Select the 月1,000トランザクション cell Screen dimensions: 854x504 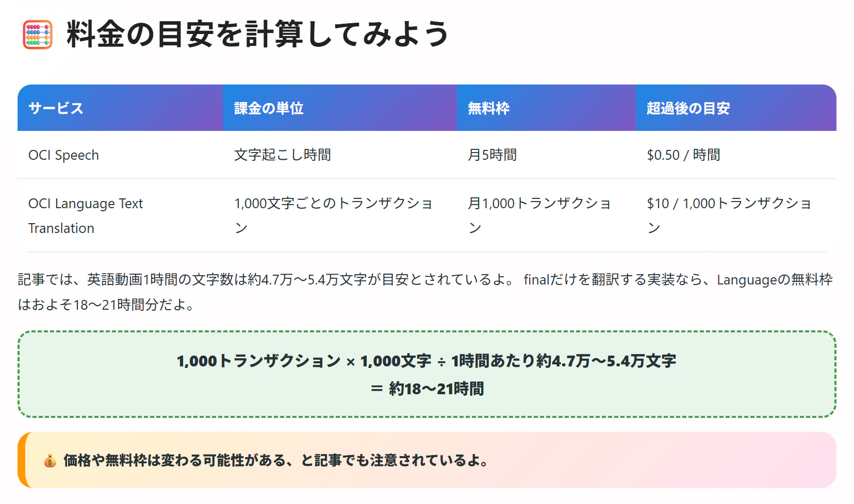click(x=546, y=215)
